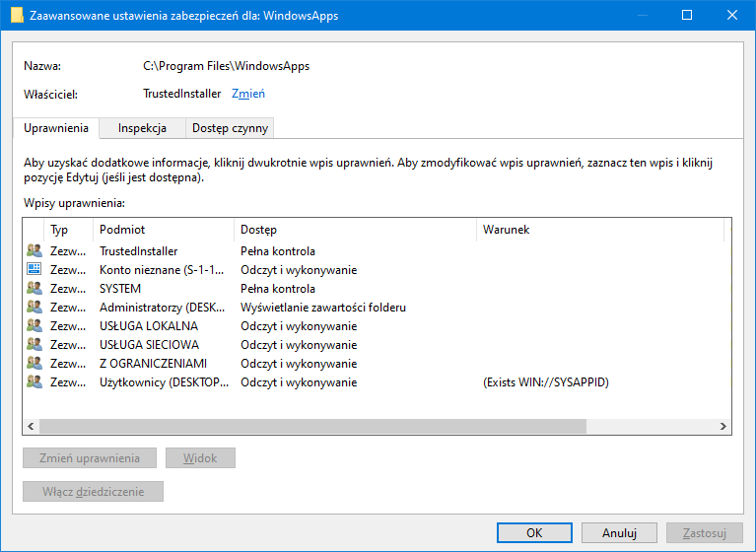Screen dimensions: 756x552
Task: Click the Zmień uprawnienia button
Action: (90, 458)
